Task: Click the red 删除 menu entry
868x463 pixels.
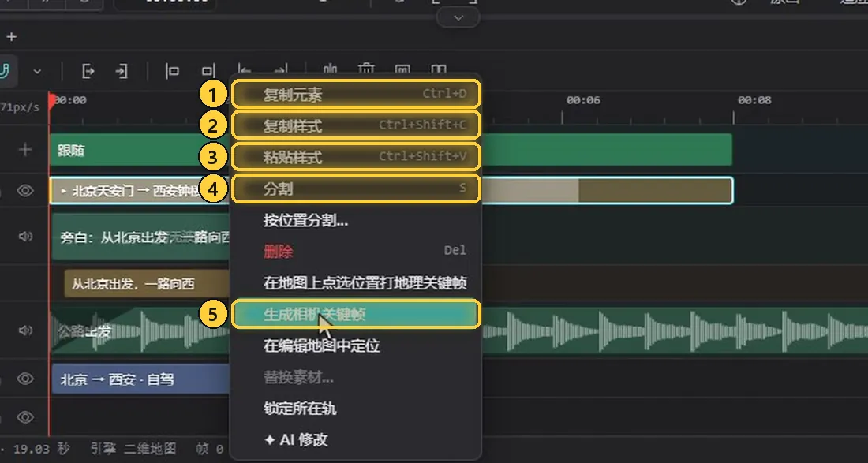Action: 356,252
